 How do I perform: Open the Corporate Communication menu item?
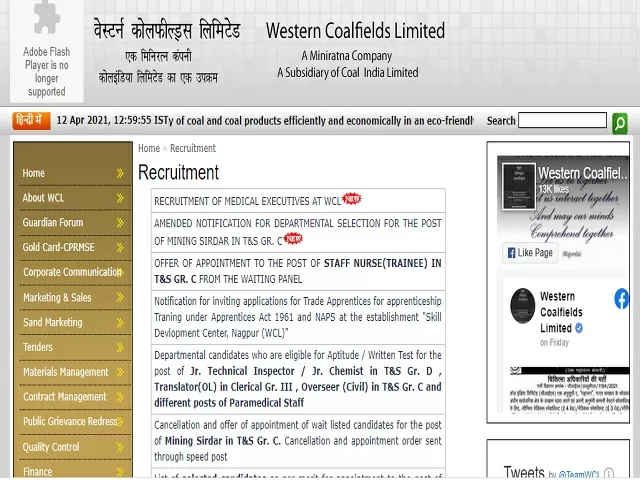pyautogui.click(x=72, y=272)
